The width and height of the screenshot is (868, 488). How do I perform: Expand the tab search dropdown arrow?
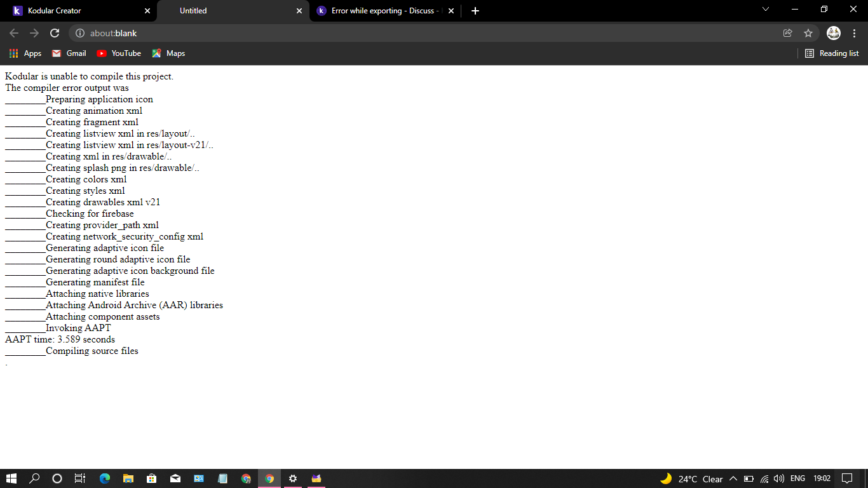click(765, 10)
